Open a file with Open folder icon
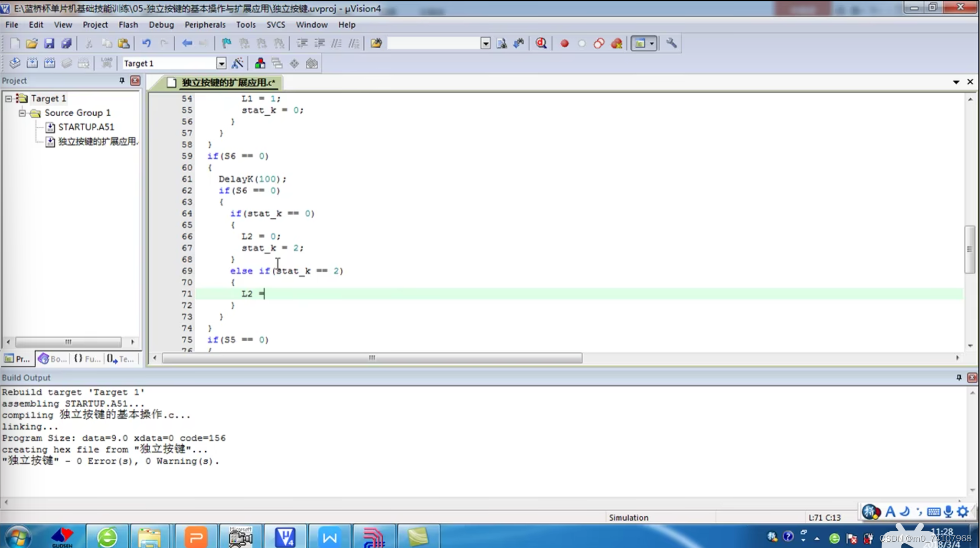Image resolution: width=980 pixels, height=548 pixels. (31, 43)
